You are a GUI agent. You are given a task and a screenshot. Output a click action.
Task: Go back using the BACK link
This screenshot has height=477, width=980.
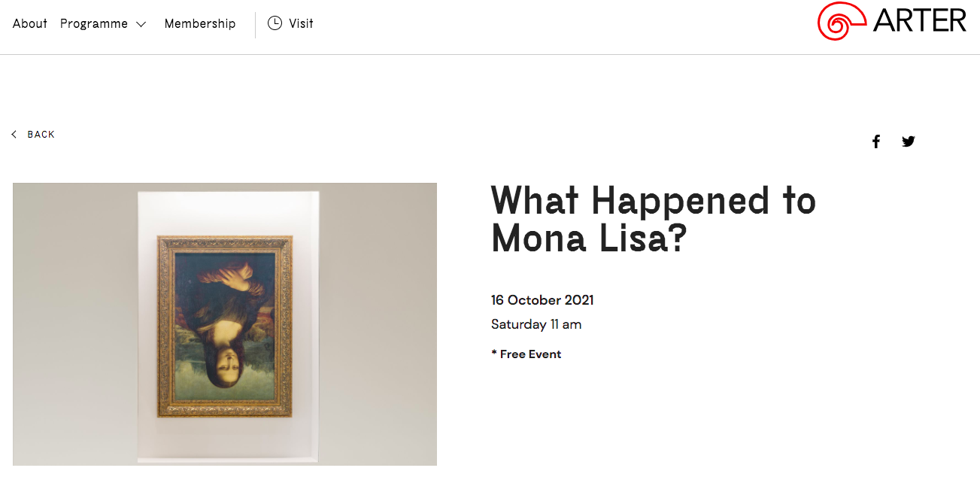[41, 135]
